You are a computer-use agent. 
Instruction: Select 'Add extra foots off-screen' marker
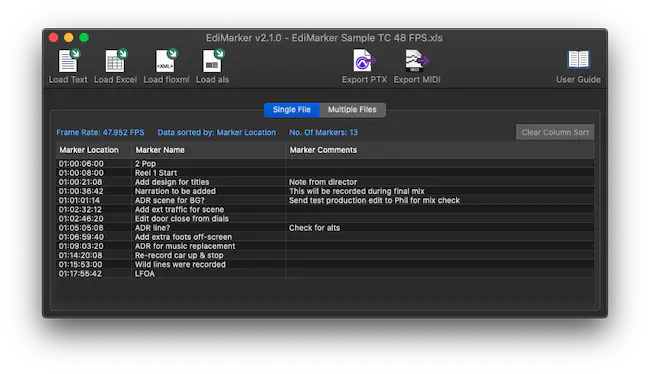(x=183, y=237)
